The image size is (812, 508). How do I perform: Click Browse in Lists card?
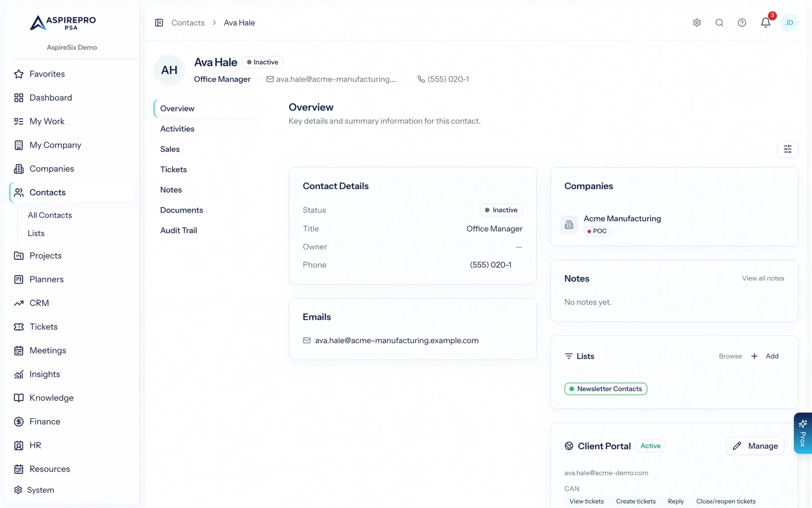click(x=730, y=356)
